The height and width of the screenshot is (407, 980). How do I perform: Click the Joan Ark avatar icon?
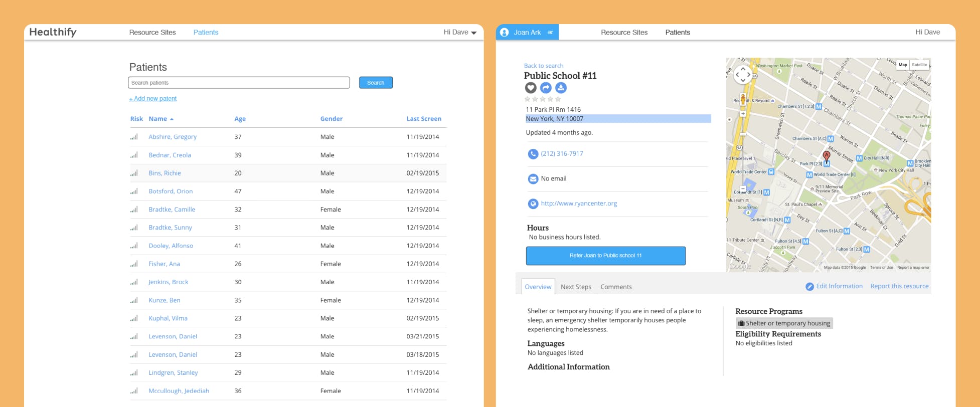pos(505,32)
